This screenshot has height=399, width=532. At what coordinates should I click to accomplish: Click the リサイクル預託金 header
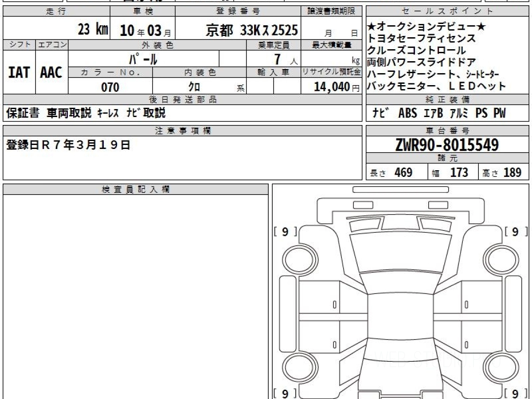point(332,72)
